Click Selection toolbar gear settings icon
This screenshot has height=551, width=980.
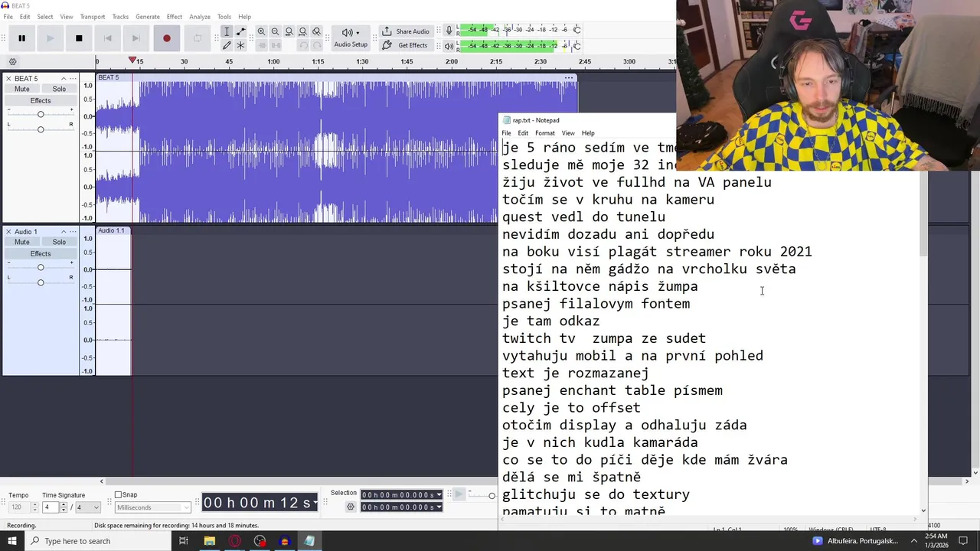coord(351,507)
